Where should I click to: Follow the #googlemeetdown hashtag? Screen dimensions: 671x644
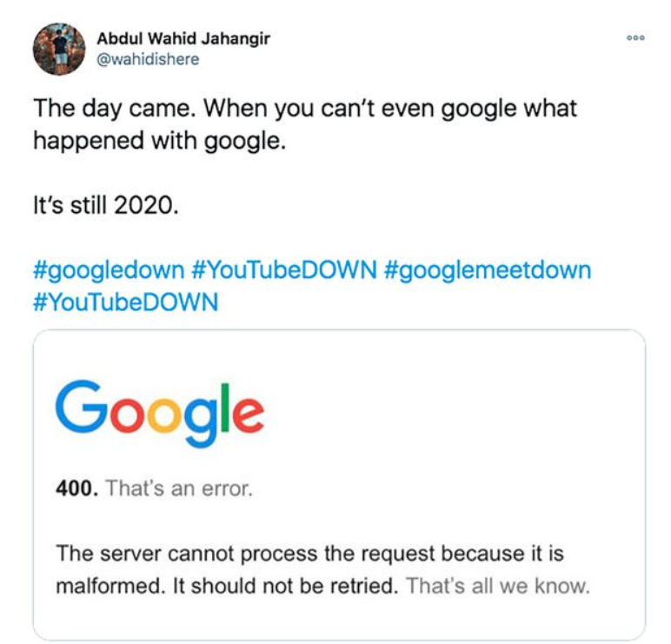[487, 269]
